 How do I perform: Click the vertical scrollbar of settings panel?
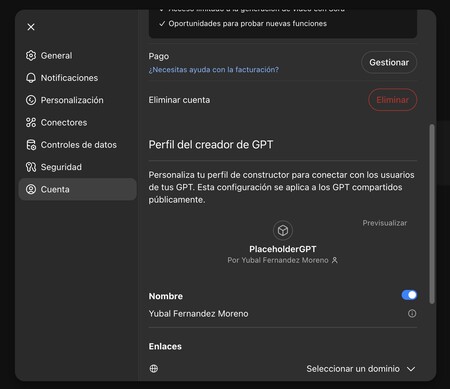432,214
